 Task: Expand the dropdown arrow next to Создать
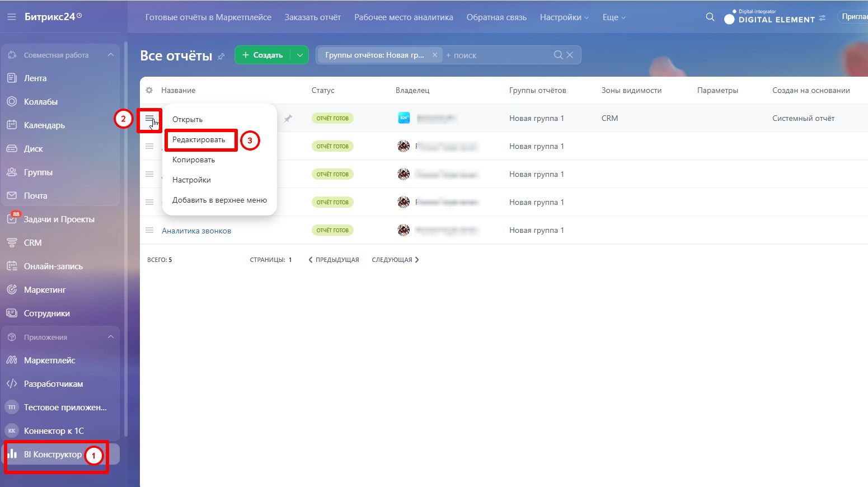[300, 55]
